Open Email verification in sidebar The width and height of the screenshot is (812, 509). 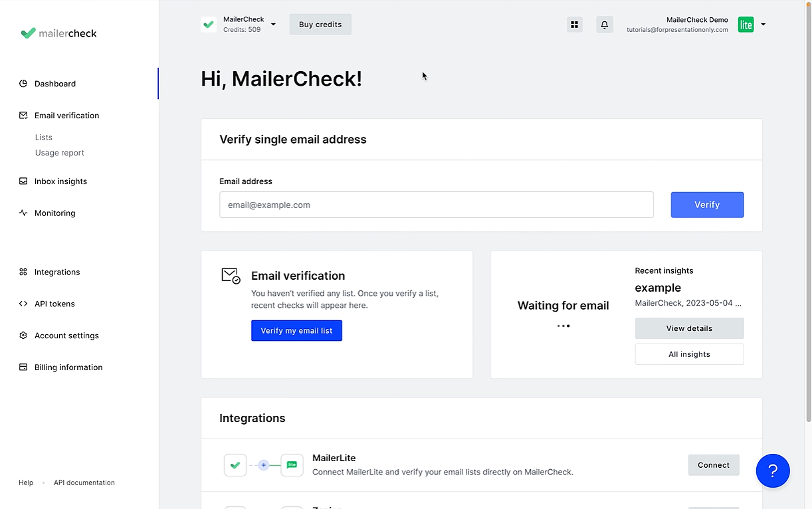[x=66, y=116]
